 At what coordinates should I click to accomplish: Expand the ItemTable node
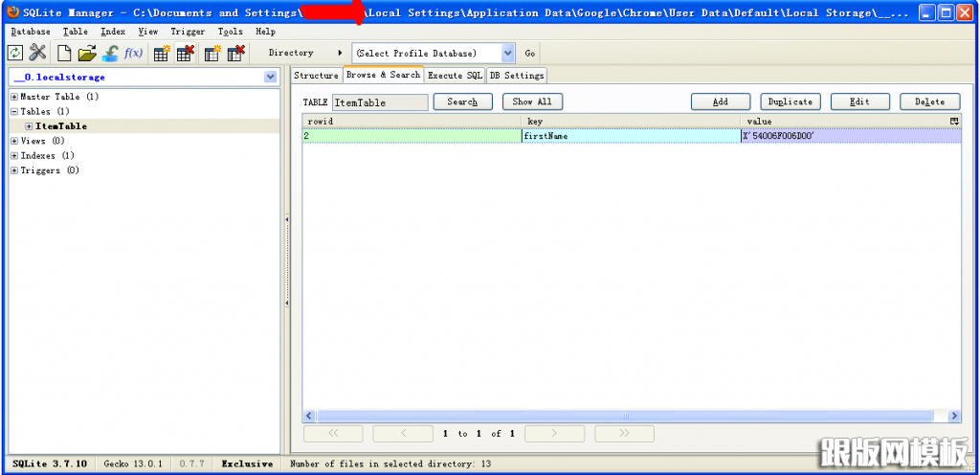click(x=29, y=126)
